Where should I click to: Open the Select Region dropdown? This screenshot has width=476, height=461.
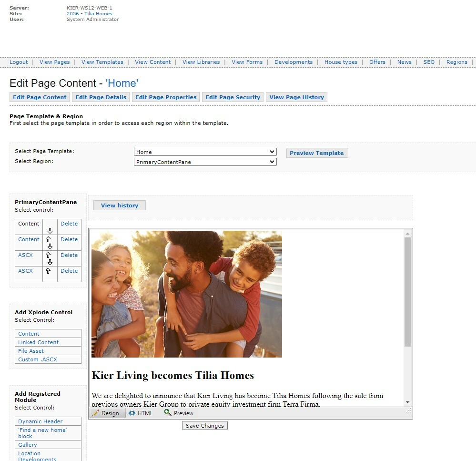[205, 162]
